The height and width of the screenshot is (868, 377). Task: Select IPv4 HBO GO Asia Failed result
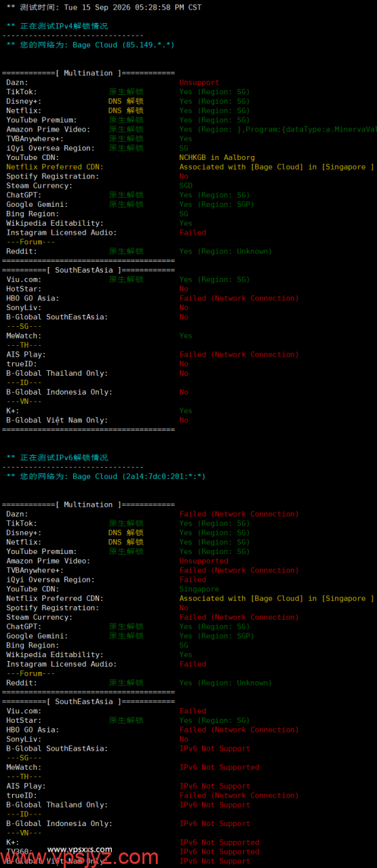(x=239, y=298)
